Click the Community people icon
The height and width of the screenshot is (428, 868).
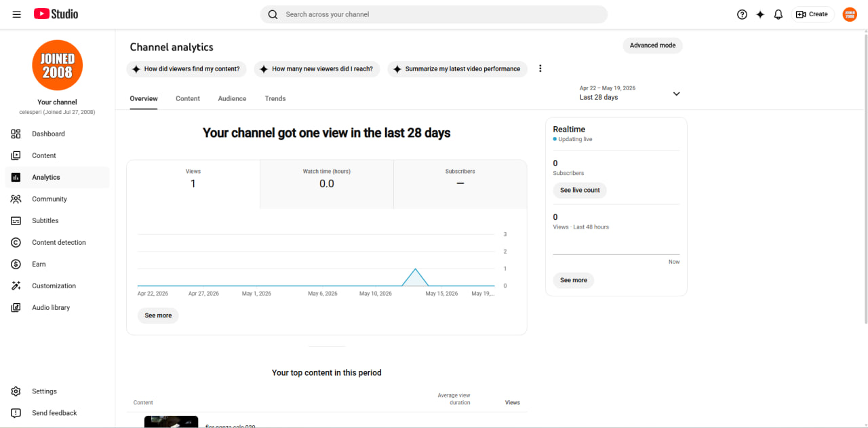tap(16, 199)
